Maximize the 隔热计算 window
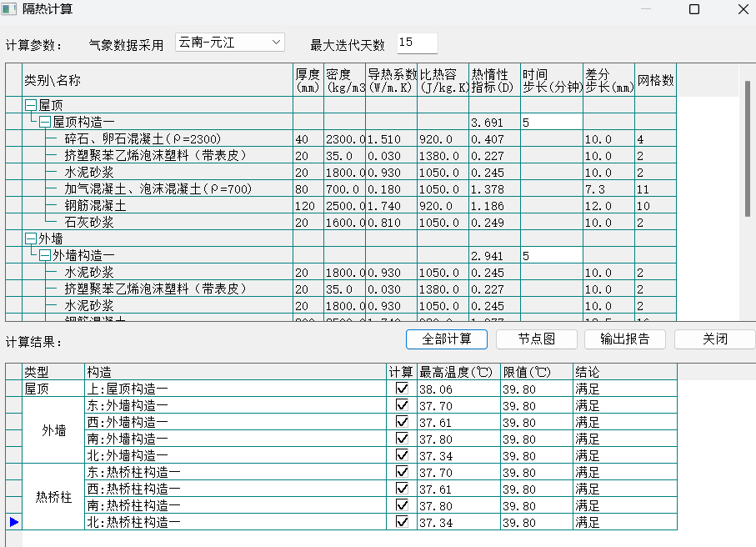This screenshot has height=547, width=756. [x=694, y=9]
